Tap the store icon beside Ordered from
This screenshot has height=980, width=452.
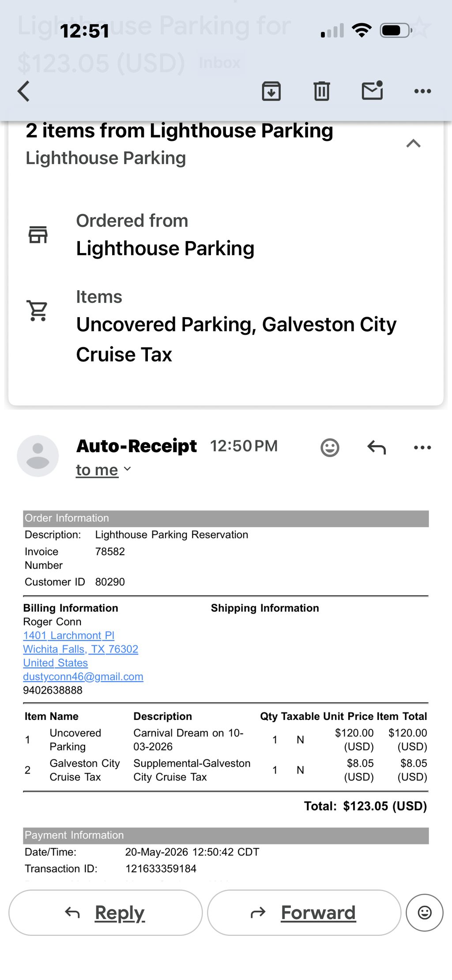coord(38,234)
